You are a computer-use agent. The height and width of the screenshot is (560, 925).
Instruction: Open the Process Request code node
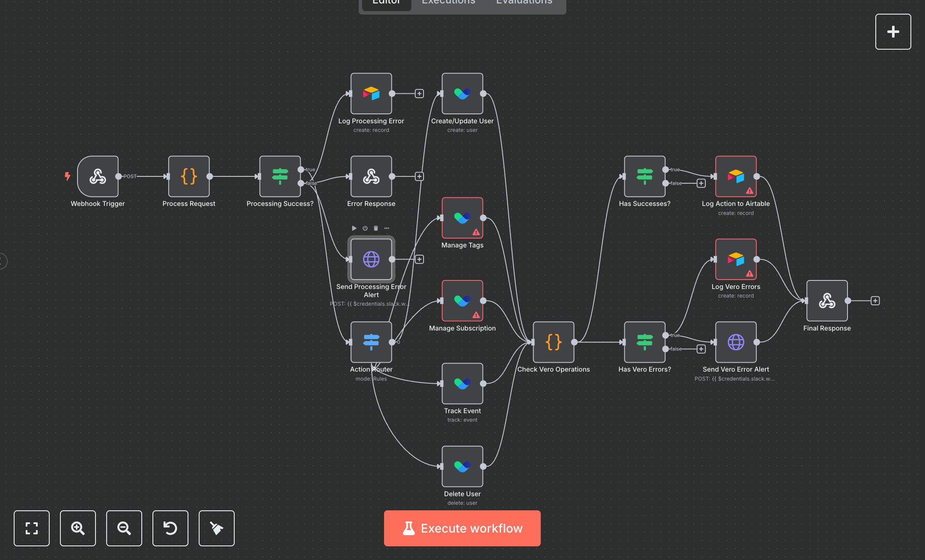[x=188, y=176]
